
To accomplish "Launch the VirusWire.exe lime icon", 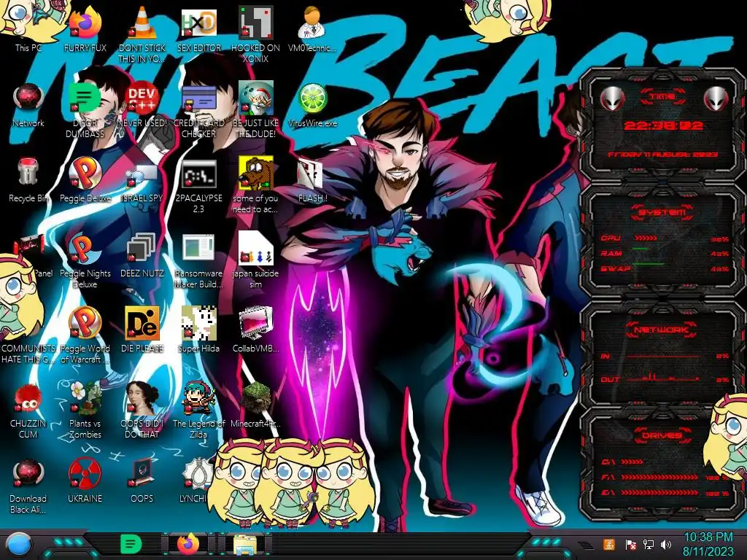I will point(312,105).
